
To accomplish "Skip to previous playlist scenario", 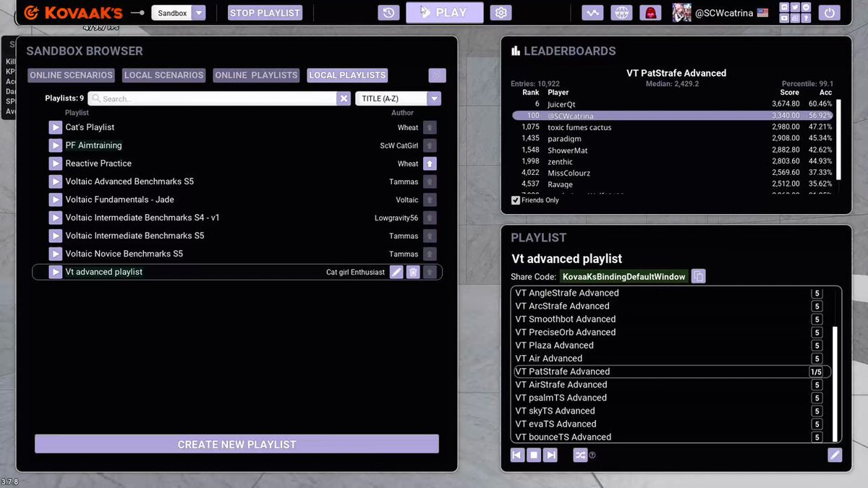I will [517, 455].
